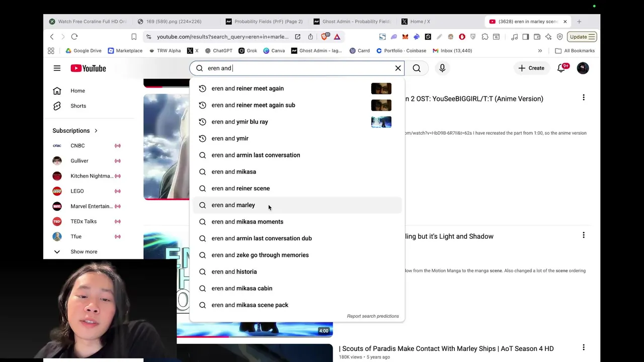This screenshot has width=644, height=362.
Task: Open the Brave Shields lion icon
Action: [x=325, y=36]
